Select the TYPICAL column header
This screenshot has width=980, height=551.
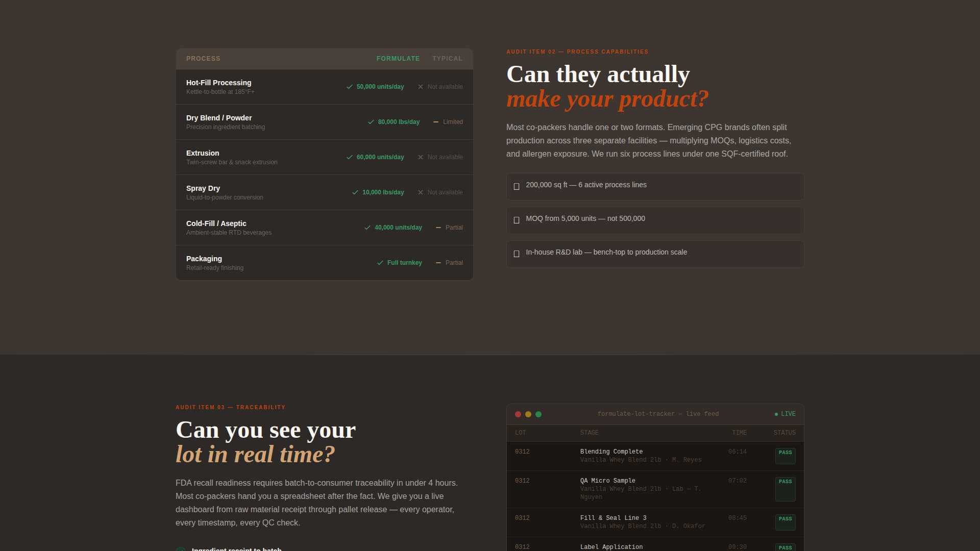point(447,58)
